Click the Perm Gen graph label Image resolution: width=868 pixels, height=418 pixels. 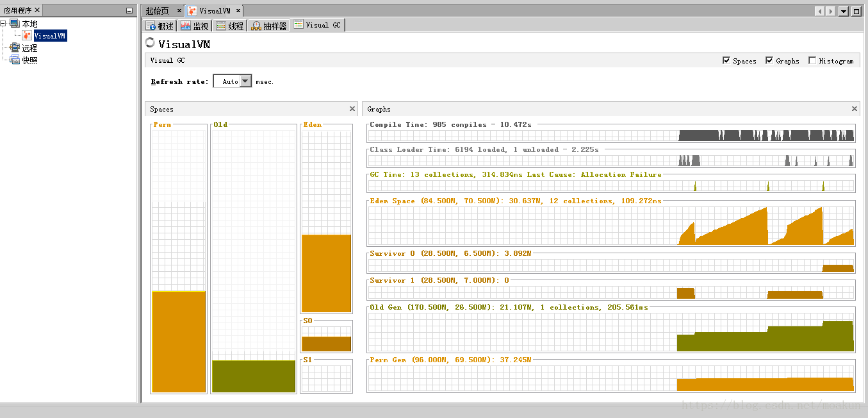tap(450, 360)
